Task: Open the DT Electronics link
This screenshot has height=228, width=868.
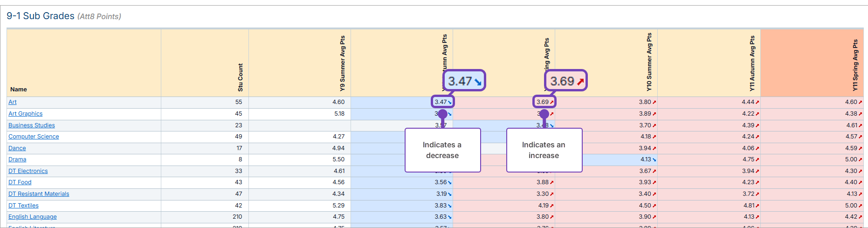Action: click(28, 171)
